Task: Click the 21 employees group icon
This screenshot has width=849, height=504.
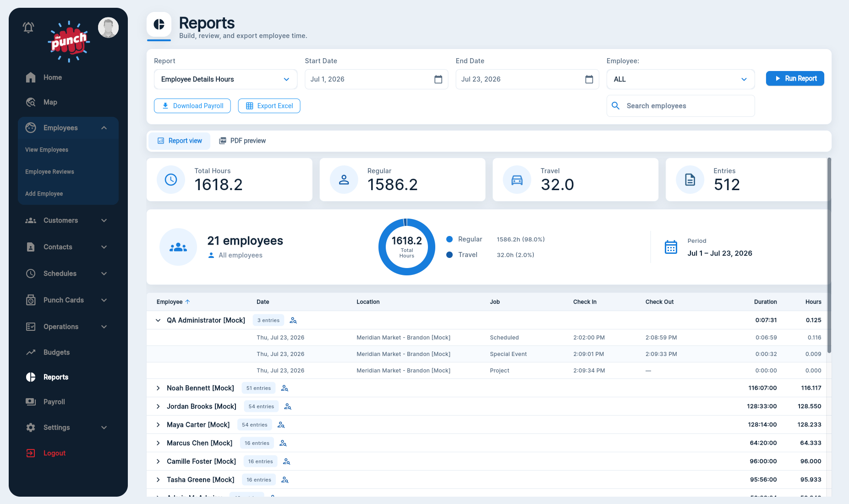Action: (178, 247)
